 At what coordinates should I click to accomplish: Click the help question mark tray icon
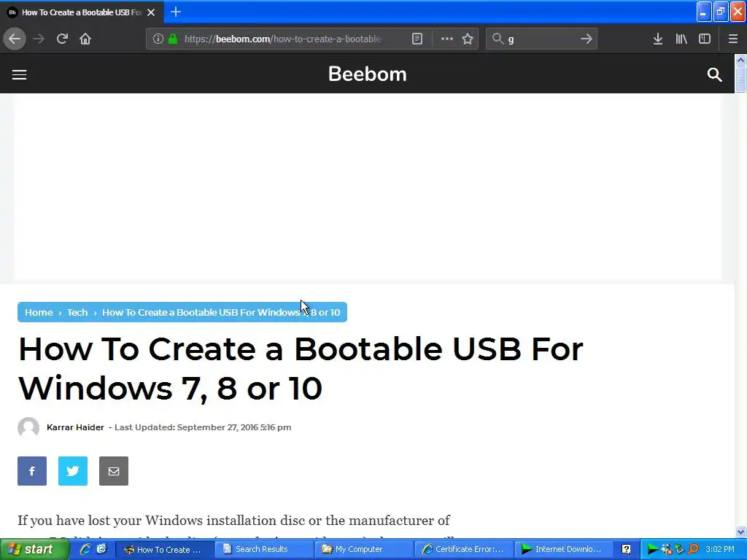pyautogui.click(x=626, y=549)
